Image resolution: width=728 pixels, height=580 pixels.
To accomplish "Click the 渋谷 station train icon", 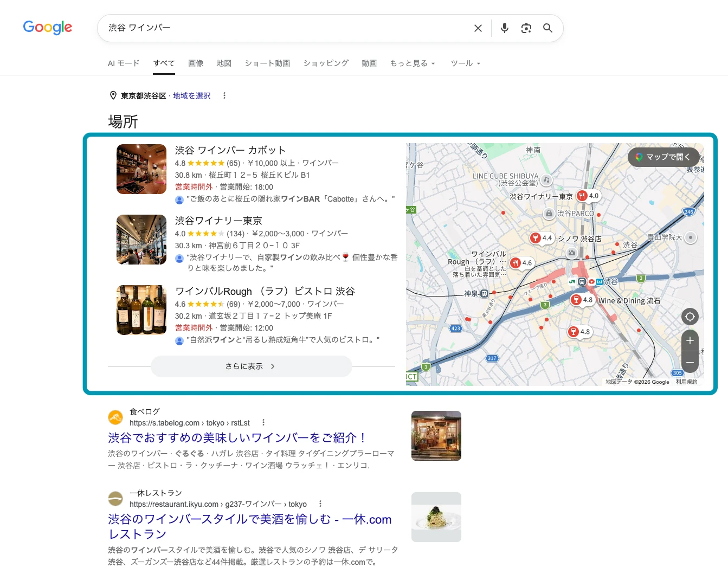I will click(582, 282).
